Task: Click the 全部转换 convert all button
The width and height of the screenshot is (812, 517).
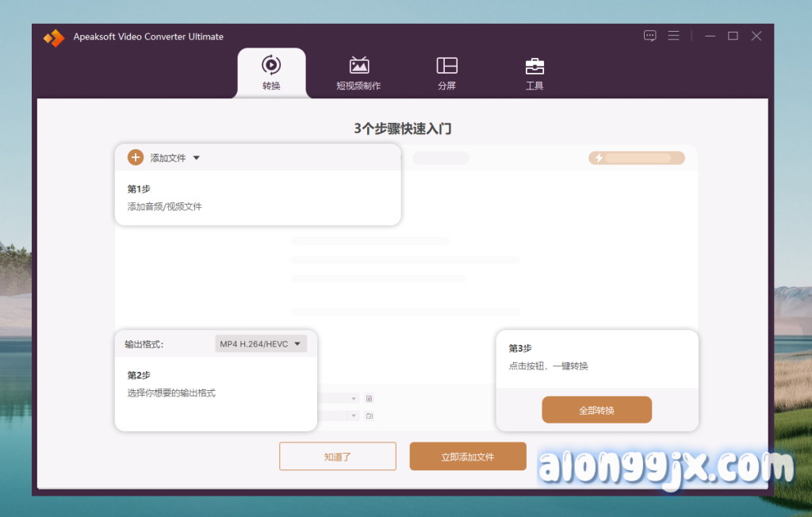Action: (x=596, y=410)
